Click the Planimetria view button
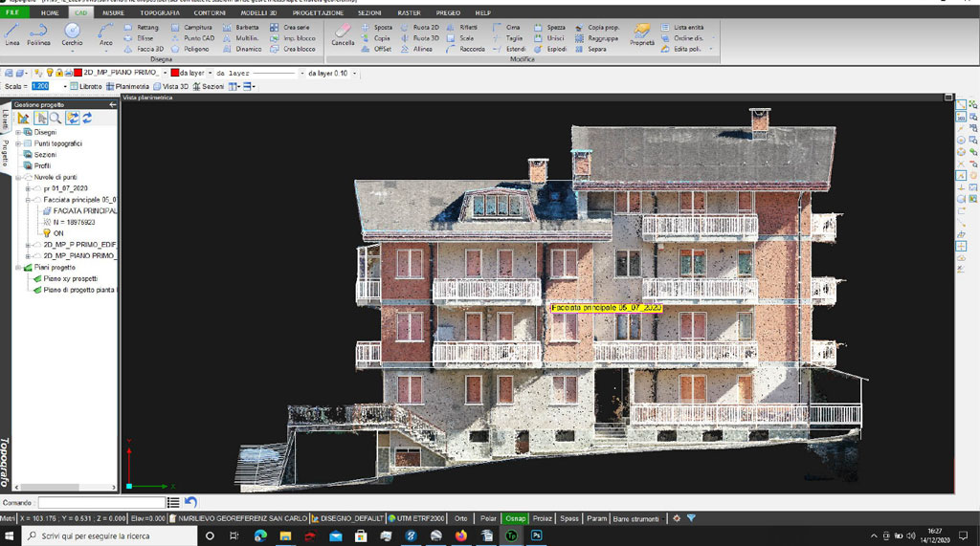The image size is (980, 546). click(x=127, y=86)
